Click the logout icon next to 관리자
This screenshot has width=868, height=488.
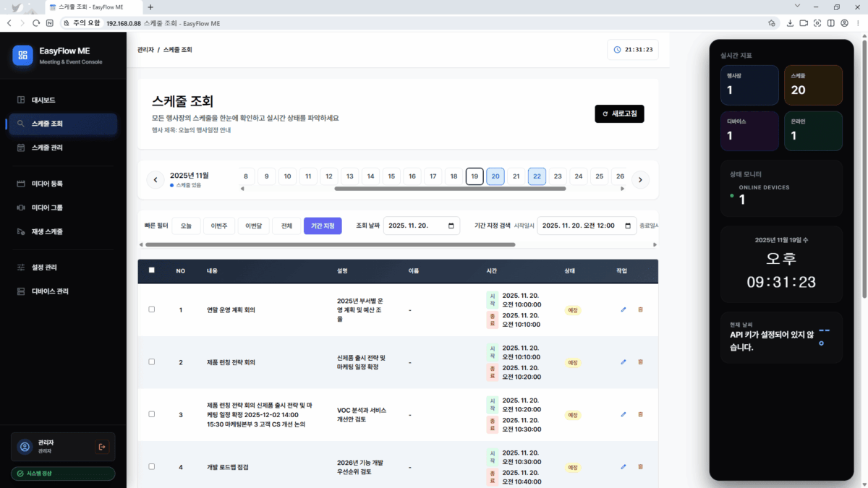pyautogui.click(x=102, y=447)
